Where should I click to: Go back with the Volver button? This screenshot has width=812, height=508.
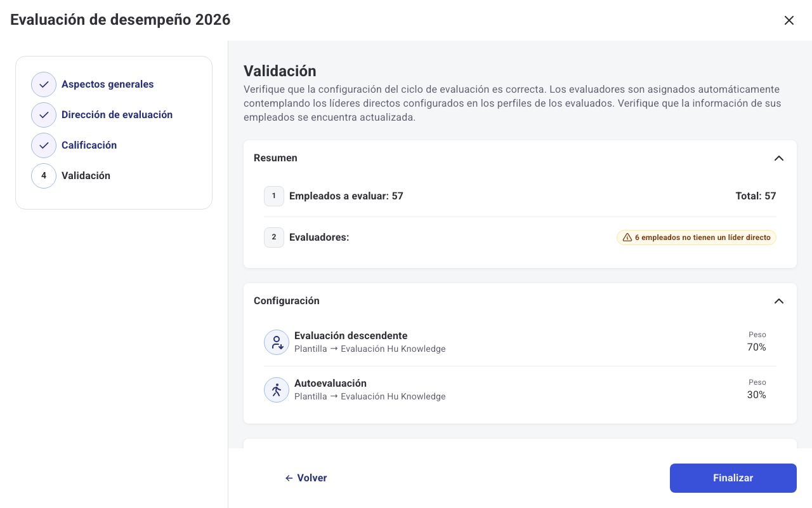(x=306, y=478)
